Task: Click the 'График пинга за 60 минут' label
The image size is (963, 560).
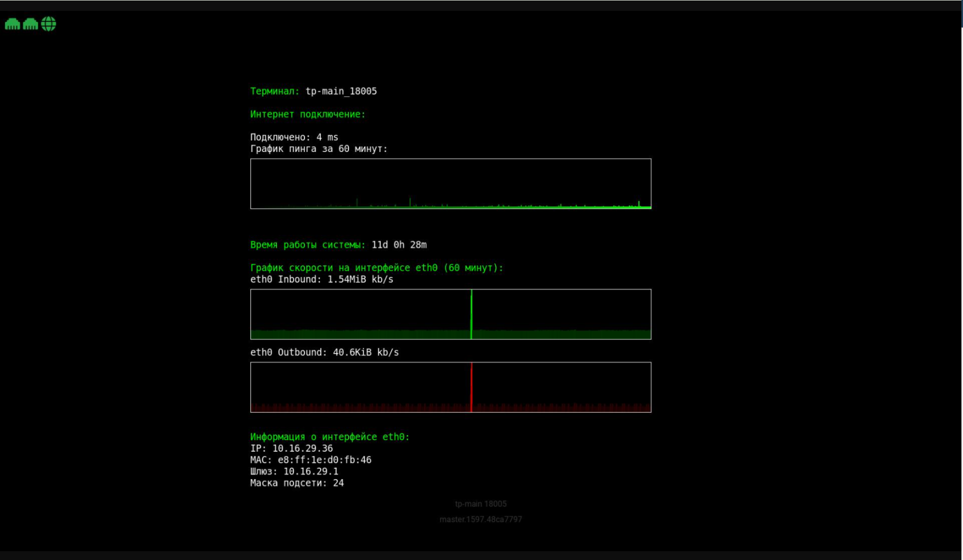Action: point(319,148)
